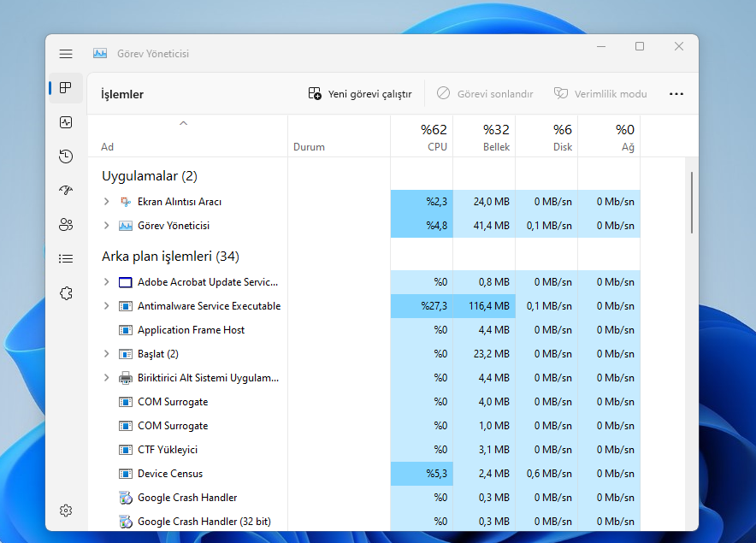This screenshot has width=756, height=543.
Task: Open the Details page in the sidebar
Action: 66,258
